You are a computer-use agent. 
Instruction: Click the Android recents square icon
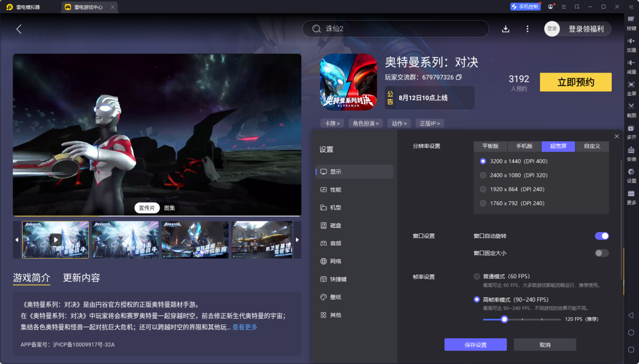coord(631,349)
